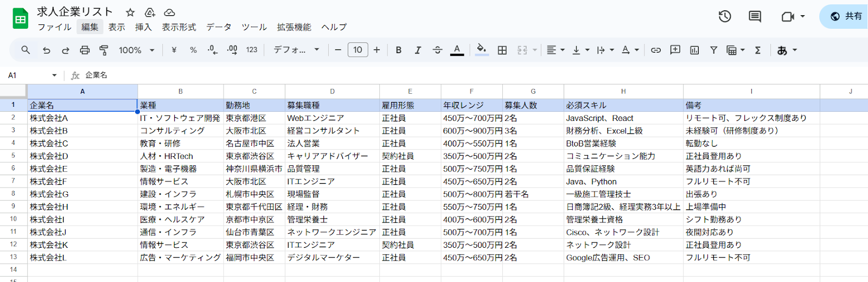This screenshot has width=868, height=282.
Task: Toggle bold formatting
Action: pos(399,50)
